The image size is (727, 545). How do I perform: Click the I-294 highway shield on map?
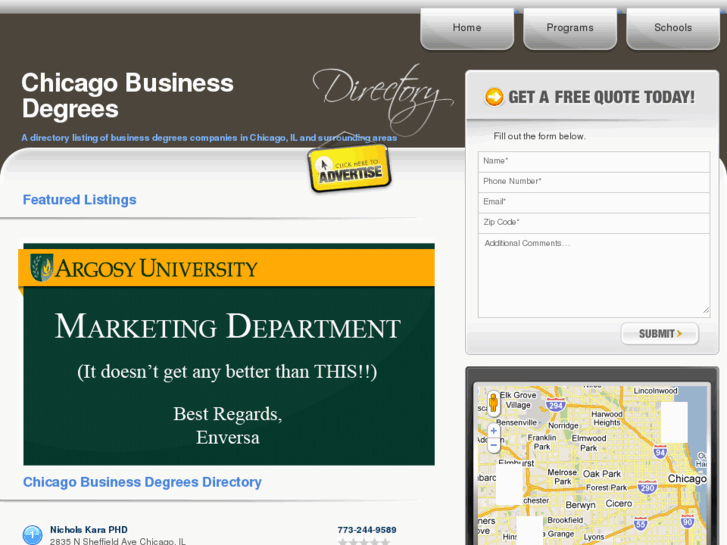(x=555, y=404)
